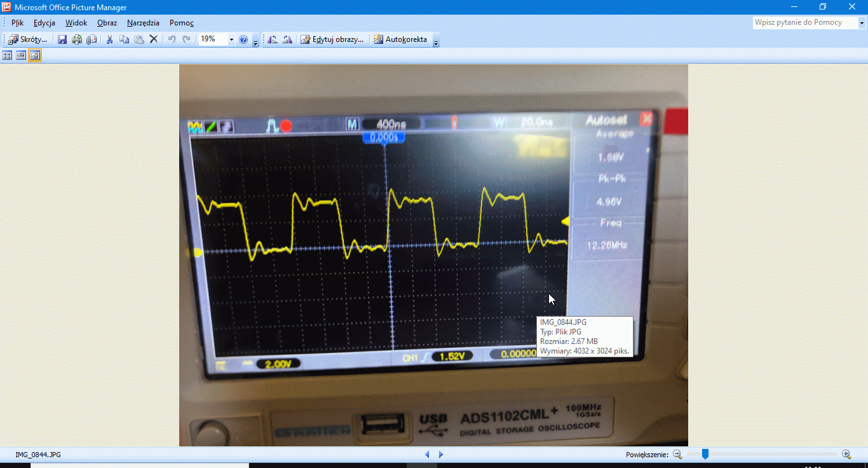Open the 19% zoom level dropdown
This screenshot has height=468, width=868.
[231, 39]
